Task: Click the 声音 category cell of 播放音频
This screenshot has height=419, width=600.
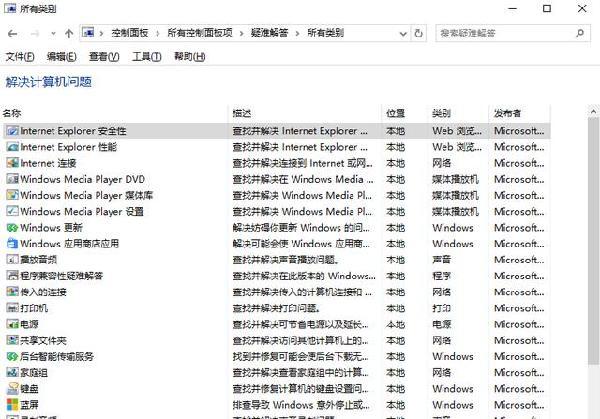Action: point(441,259)
